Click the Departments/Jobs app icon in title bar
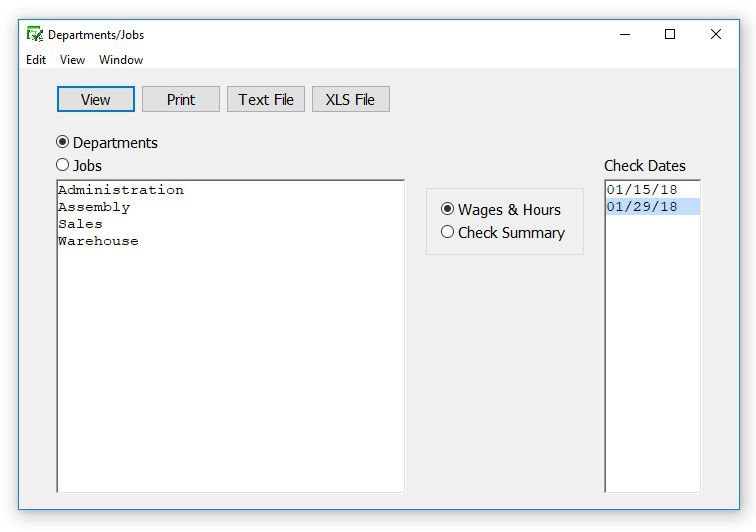756x532 pixels. pos(35,34)
